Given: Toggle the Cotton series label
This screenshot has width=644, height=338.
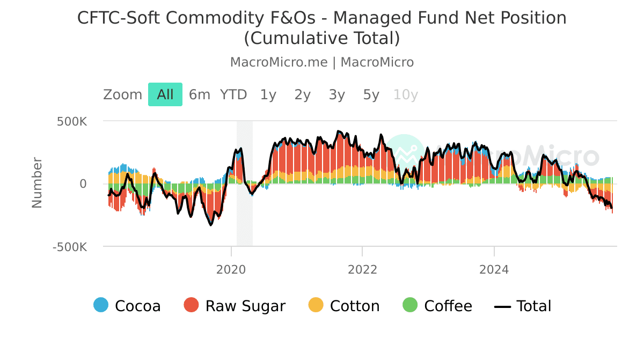Looking at the screenshot, I should (x=355, y=306).
